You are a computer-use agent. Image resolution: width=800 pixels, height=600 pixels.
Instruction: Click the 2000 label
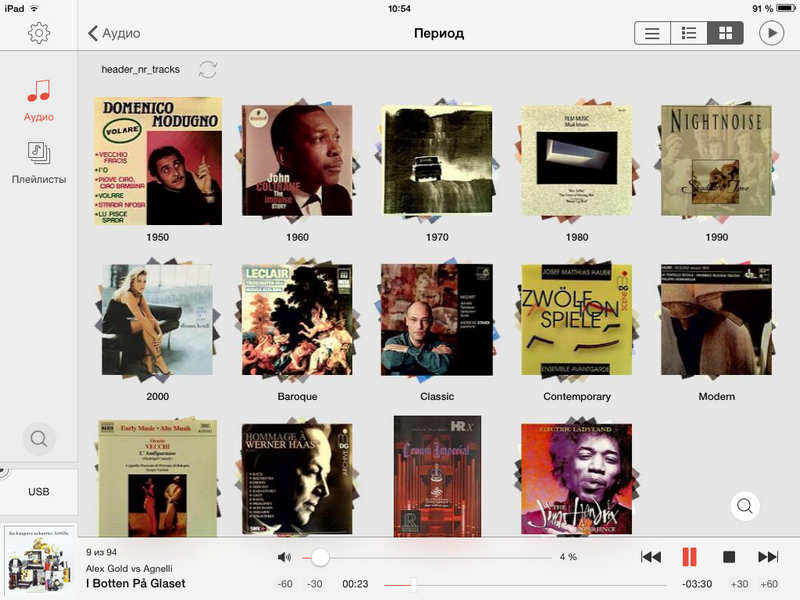(158, 396)
